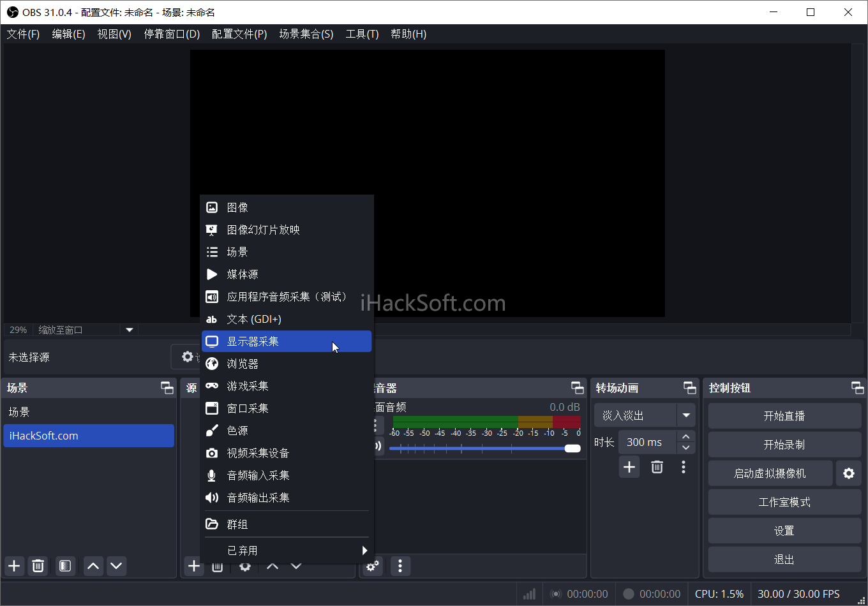The width and height of the screenshot is (868, 606).
Task: Add a 媒体源 media source
Action: pos(287,274)
